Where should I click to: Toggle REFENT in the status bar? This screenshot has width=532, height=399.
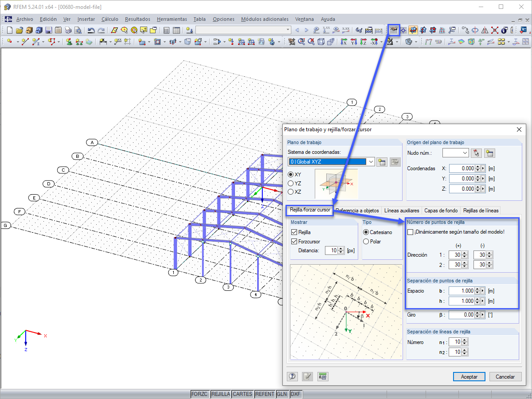[265, 394]
